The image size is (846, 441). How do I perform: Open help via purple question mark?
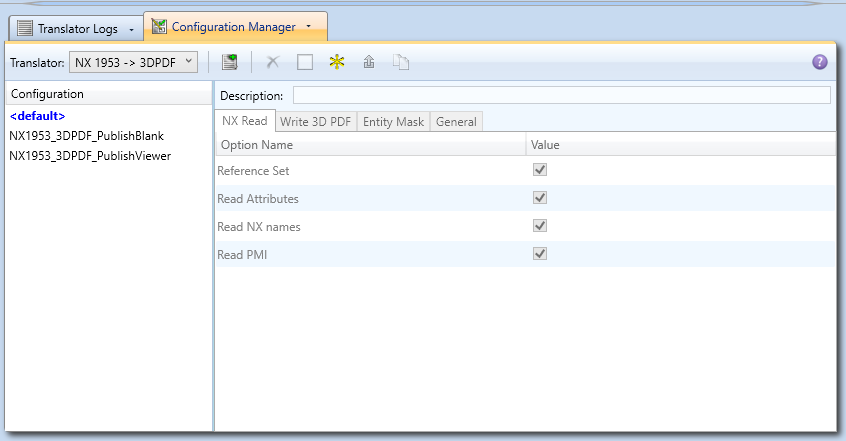[820, 62]
